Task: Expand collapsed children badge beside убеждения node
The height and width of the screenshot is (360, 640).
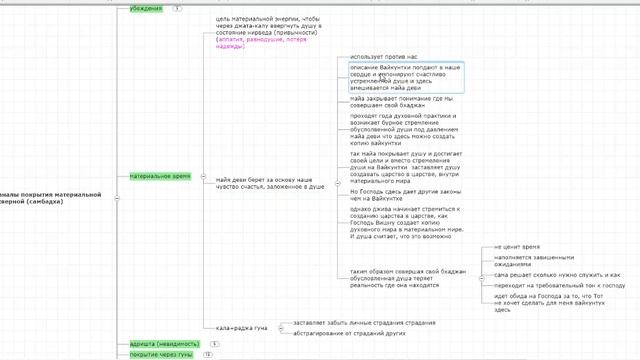Action: (177, 9)
